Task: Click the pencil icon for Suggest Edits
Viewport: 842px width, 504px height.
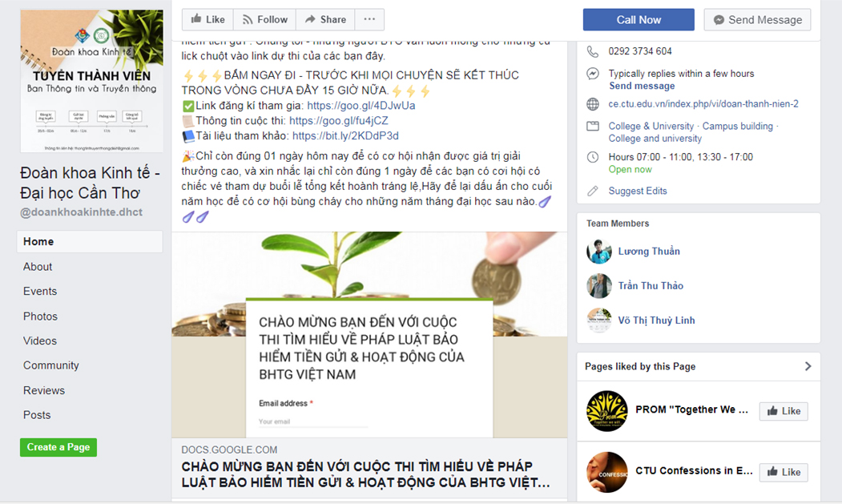Action: click(x=592, y=191)
